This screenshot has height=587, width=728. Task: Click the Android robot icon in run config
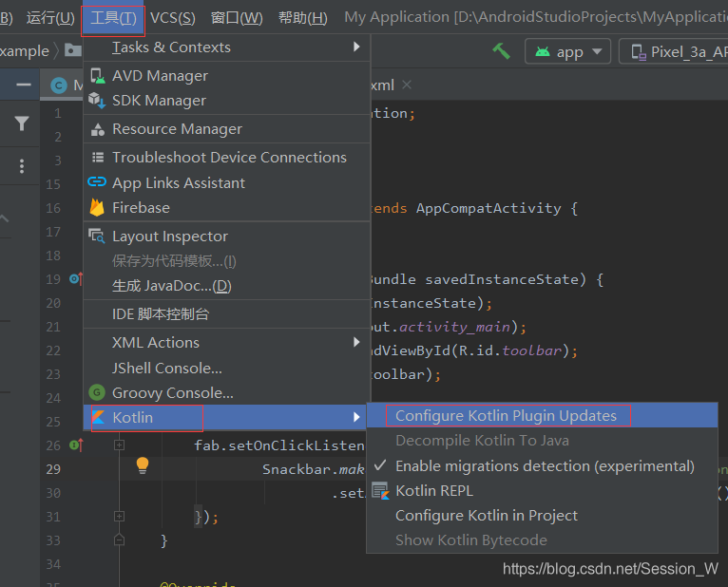[x=543, y=51]
